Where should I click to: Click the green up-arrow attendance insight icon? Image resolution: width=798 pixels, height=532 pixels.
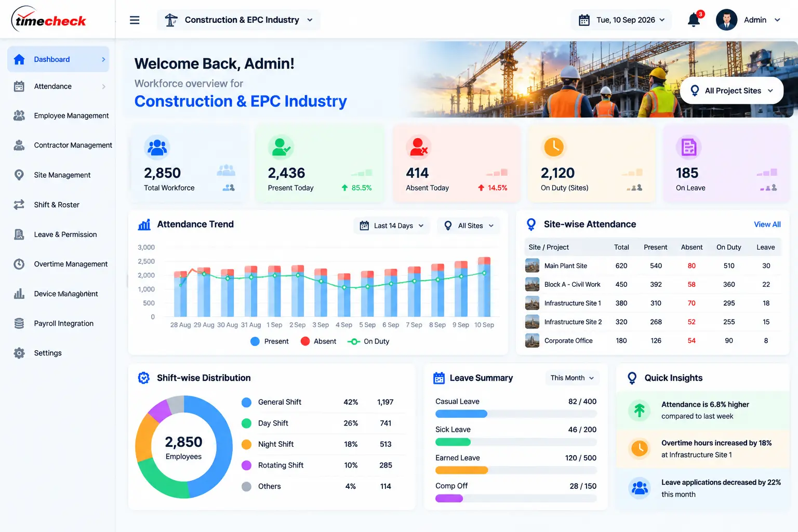pyautogui.click(x=640, y=410)
